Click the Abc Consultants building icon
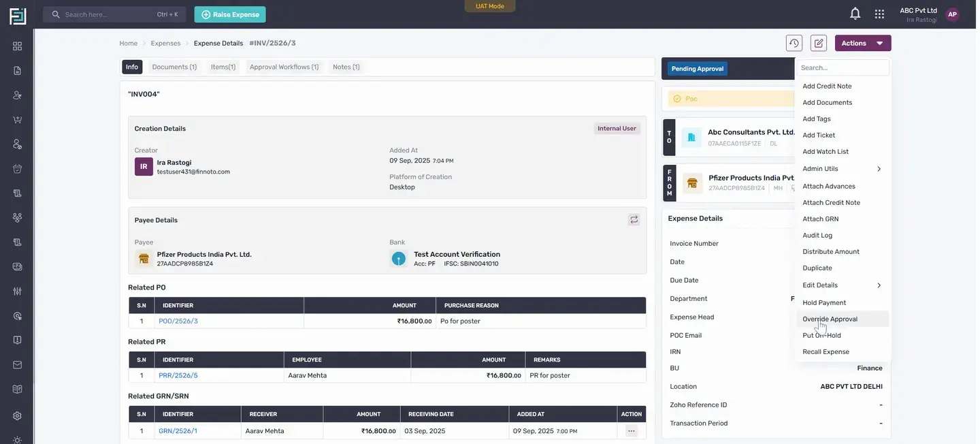Viewport: 980px width, 444px height. tap(691, 138)
